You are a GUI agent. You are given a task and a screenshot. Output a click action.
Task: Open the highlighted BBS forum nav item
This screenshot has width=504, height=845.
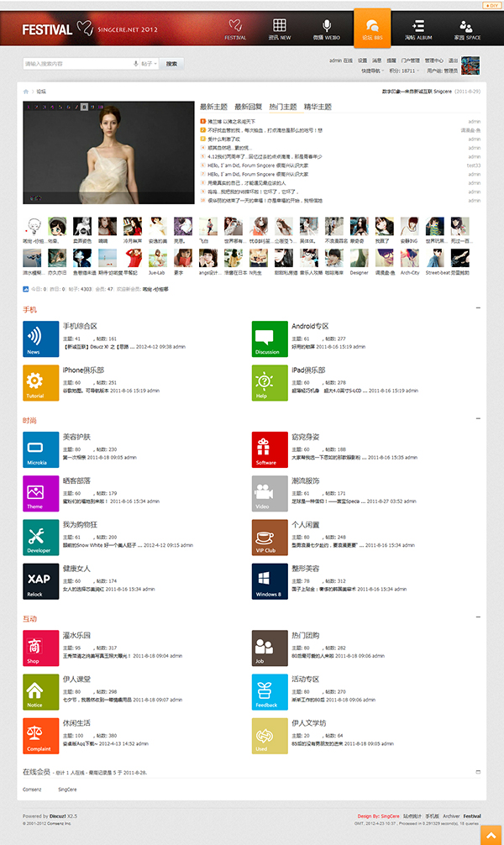(372, 28)
